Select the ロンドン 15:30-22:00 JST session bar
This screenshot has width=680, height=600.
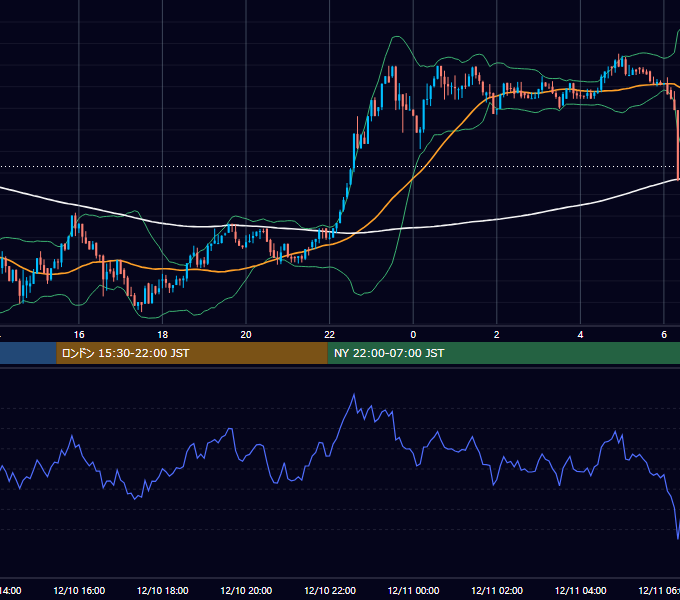pyautogui.click(x=192, y=353)
